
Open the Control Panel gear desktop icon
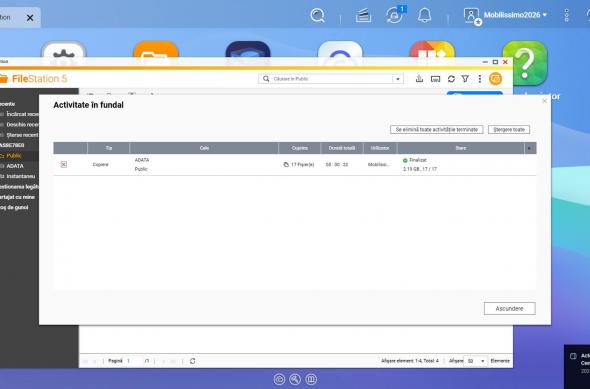click(64, 50)
